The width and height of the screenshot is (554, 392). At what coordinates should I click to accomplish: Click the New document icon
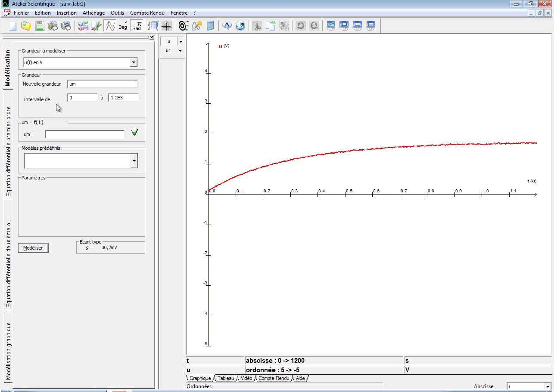12,26
